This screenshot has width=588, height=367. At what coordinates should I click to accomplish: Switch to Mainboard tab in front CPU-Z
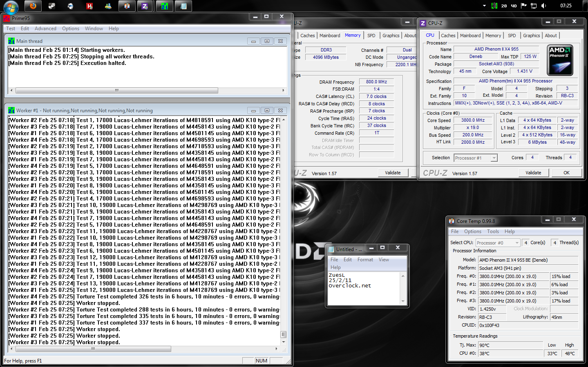pos(470,36)
